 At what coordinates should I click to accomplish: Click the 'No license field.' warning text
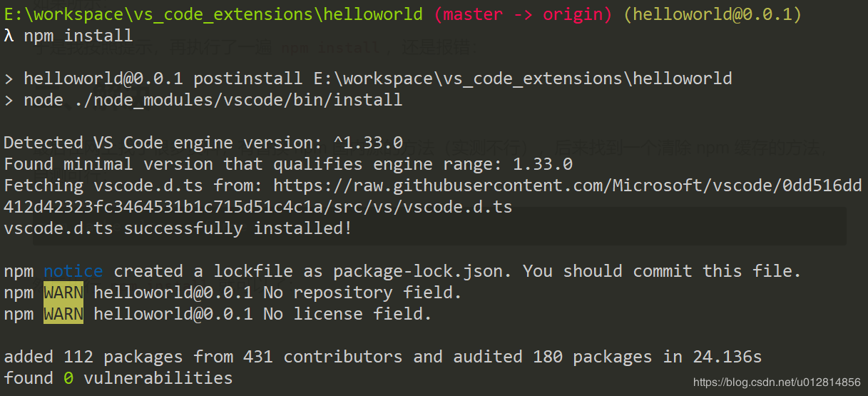(348, 314)
